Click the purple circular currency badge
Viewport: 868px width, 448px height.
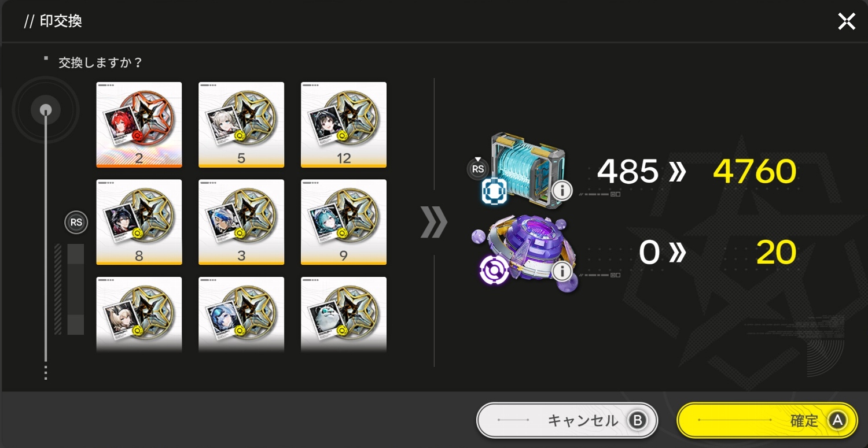click(x=494, y=270)
